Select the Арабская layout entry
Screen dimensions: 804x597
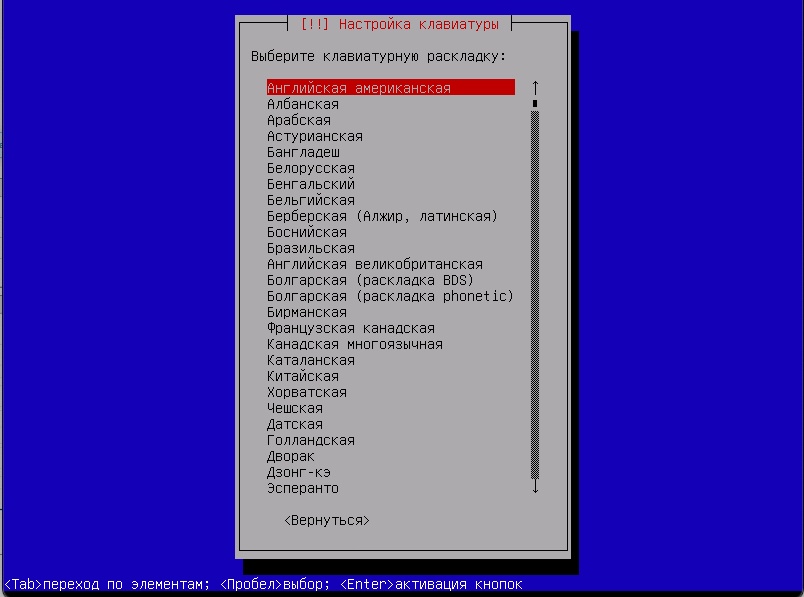click(x=299, y=120)
